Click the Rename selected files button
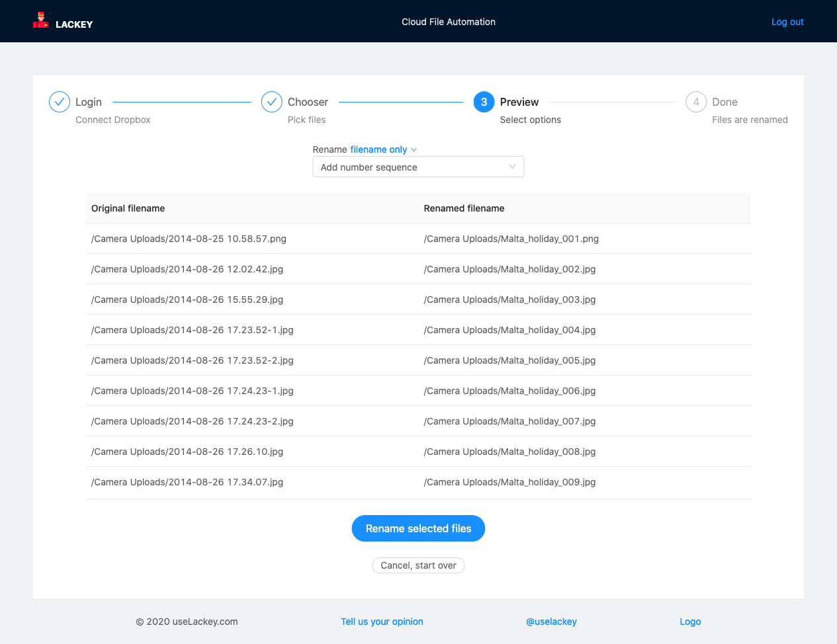 coord(418,528)
